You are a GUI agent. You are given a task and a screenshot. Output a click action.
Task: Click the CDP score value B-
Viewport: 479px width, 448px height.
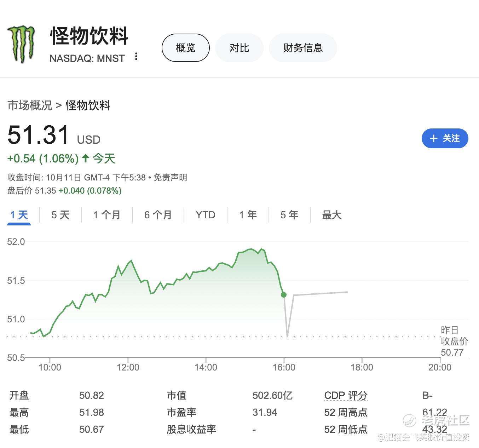[x=427, y=395]
